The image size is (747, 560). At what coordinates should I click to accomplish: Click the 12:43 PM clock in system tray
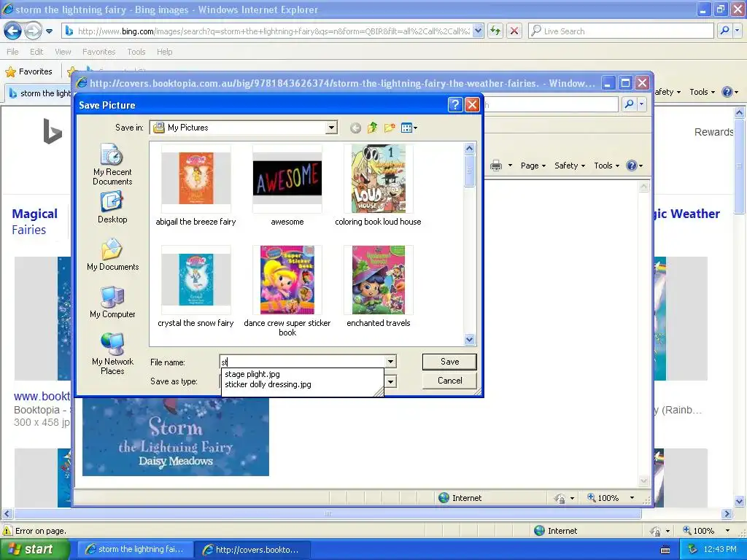point(720,550)
